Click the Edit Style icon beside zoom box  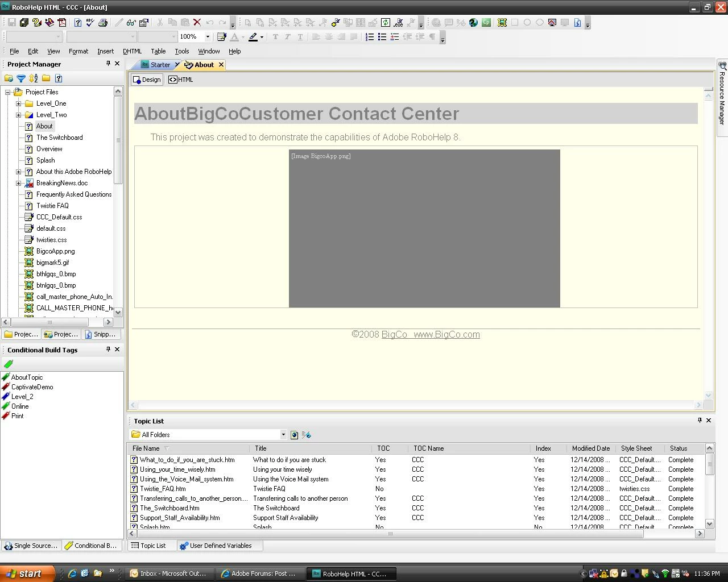click(222, 37)
